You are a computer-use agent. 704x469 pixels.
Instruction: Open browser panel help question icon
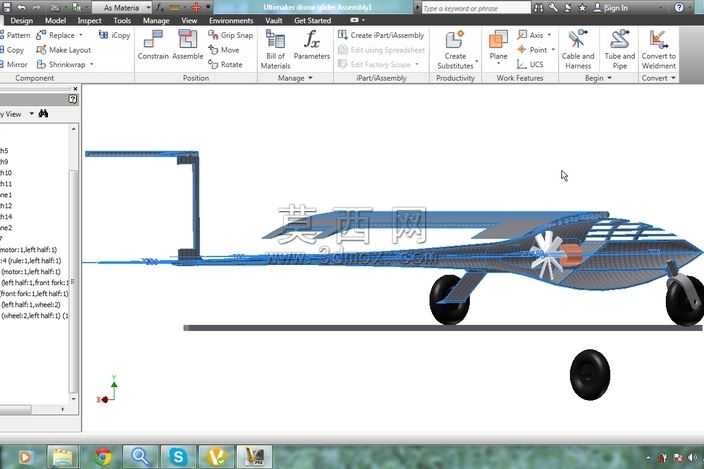pyautogui.click(x=73, y=99)
